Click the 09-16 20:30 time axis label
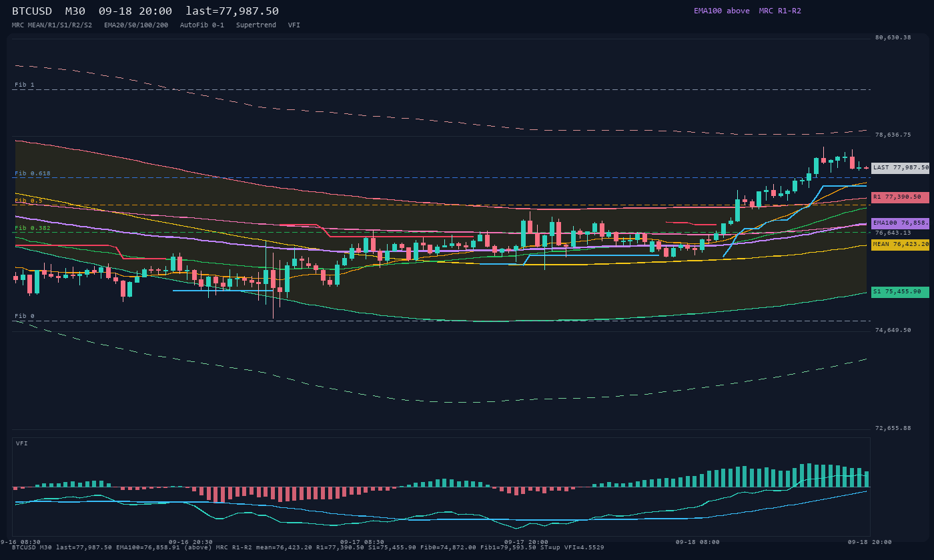The width and height of the screenshot is (934, 560). [x=191, y=542]
